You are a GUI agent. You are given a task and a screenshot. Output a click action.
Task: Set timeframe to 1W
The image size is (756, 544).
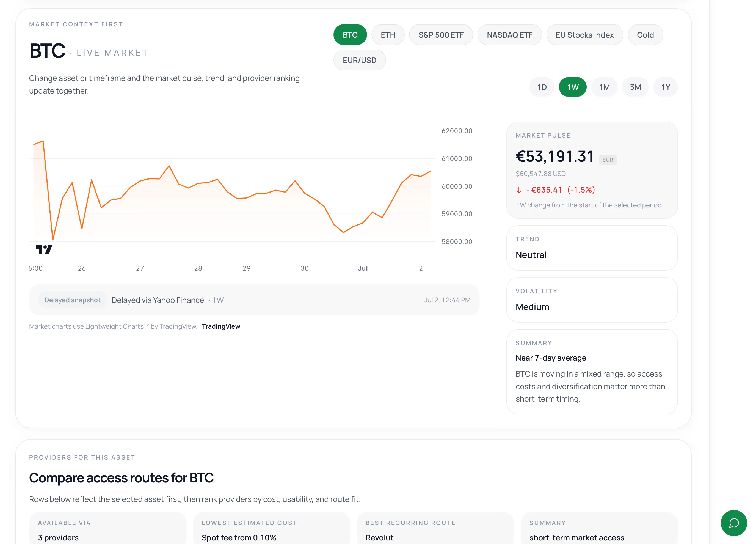point(573,87)
